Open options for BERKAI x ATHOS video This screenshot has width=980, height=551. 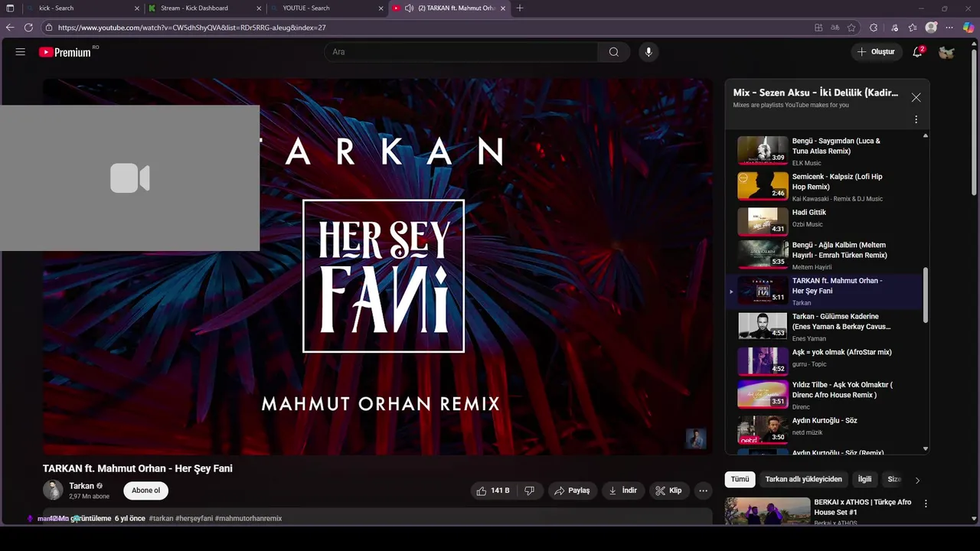point(926,504)
